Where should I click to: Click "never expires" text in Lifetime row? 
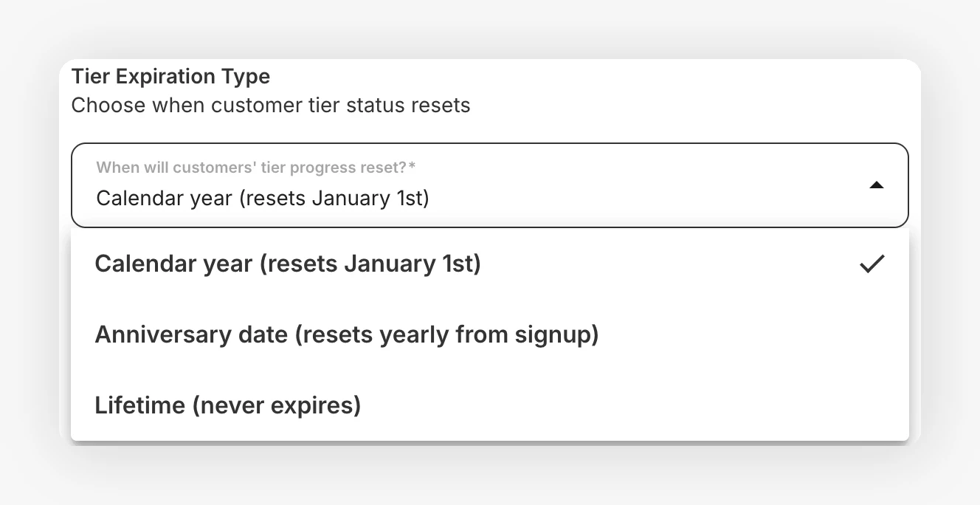point(277,405)
